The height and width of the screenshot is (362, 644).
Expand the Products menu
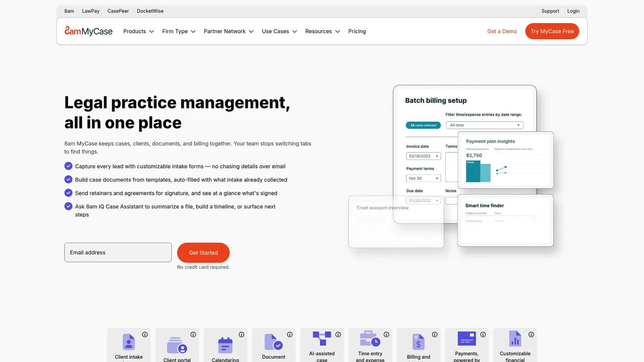click(x=139, y=31)
